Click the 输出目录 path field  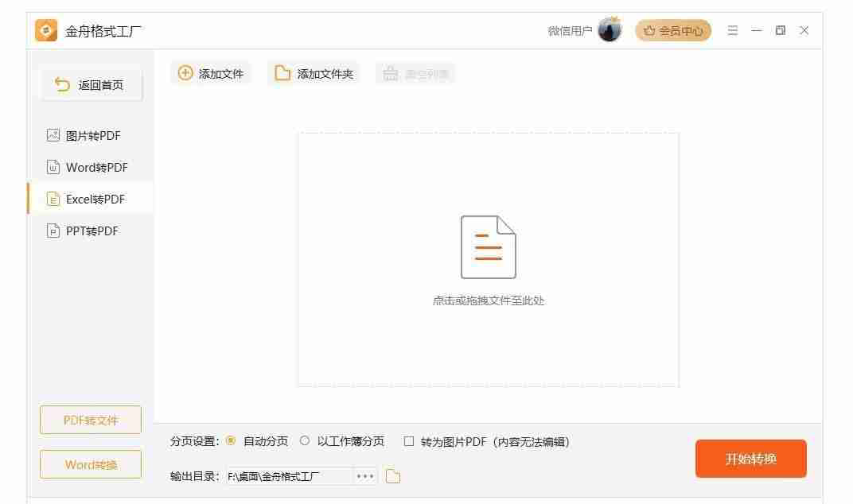289,476
